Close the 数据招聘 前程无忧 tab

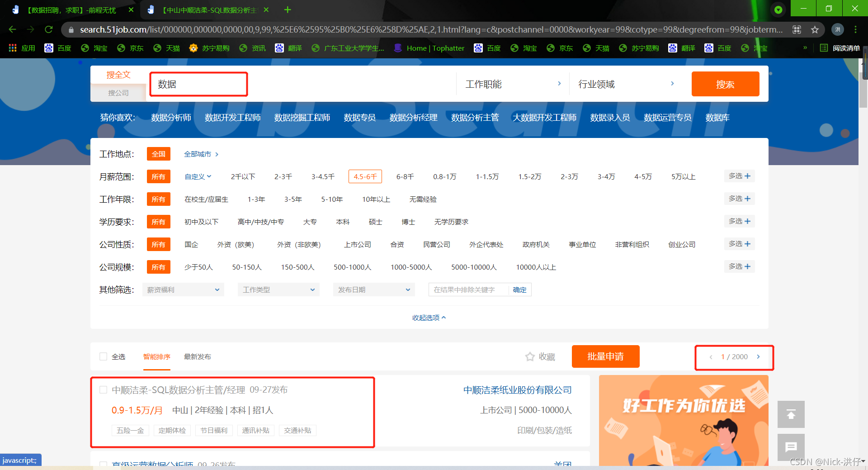pyautogui.click(x=131, y=9)
